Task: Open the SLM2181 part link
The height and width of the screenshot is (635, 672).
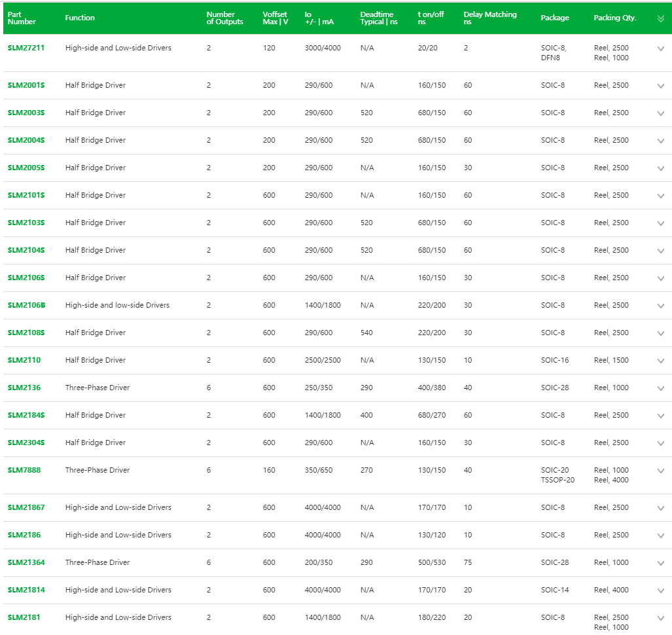Action: 24,617
